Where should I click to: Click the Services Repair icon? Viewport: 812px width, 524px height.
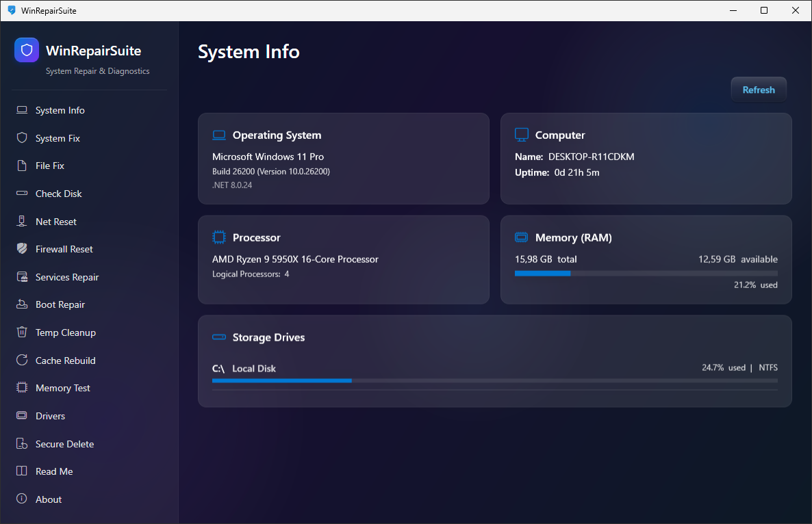[x=22, y=277]
